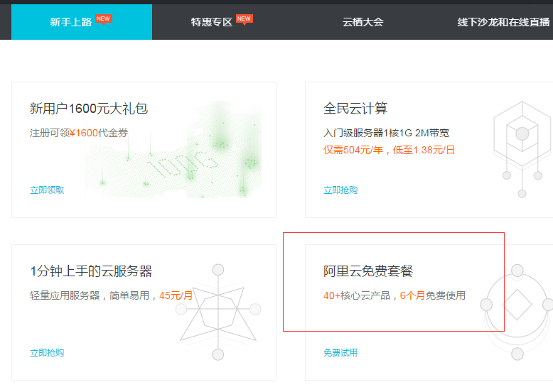Viewport: 553px width, 392px height.
Task: Click the 入门级服务器1核1G 2M带宽 text
Action: pyautogui.click(x=386, y=133)
